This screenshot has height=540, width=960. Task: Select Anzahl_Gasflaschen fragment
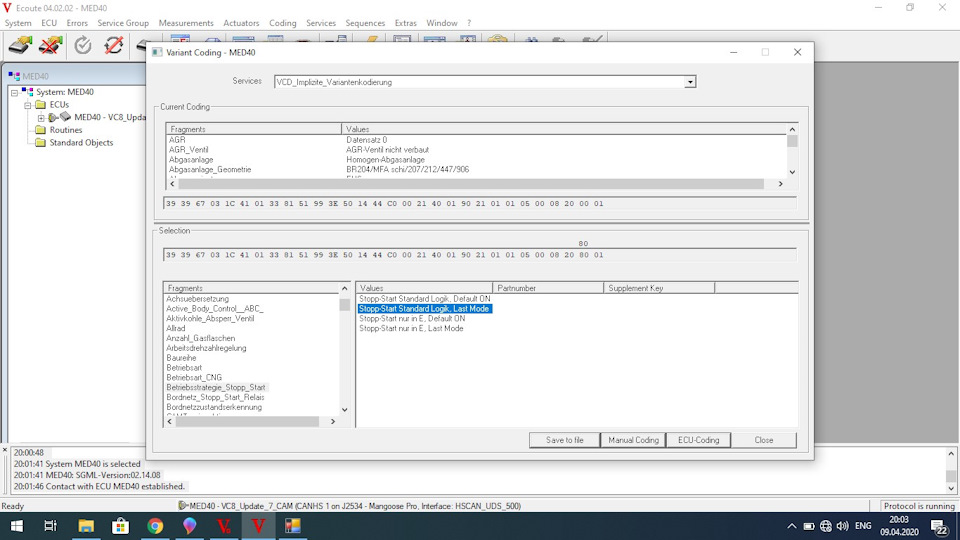tap(201, 338)
